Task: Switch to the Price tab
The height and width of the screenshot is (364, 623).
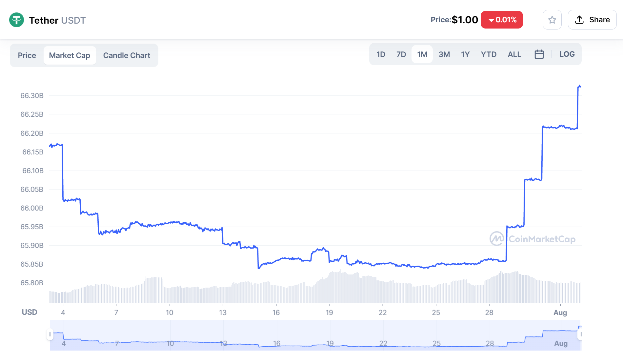Action: [27, 55]
